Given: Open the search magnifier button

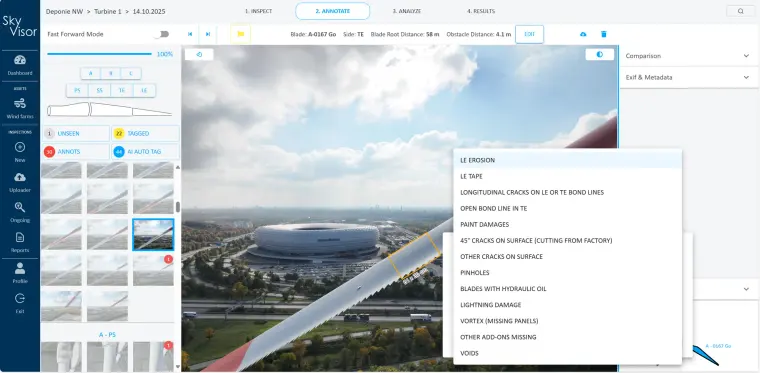Looking at the screenshot, I should pos(741,11).
